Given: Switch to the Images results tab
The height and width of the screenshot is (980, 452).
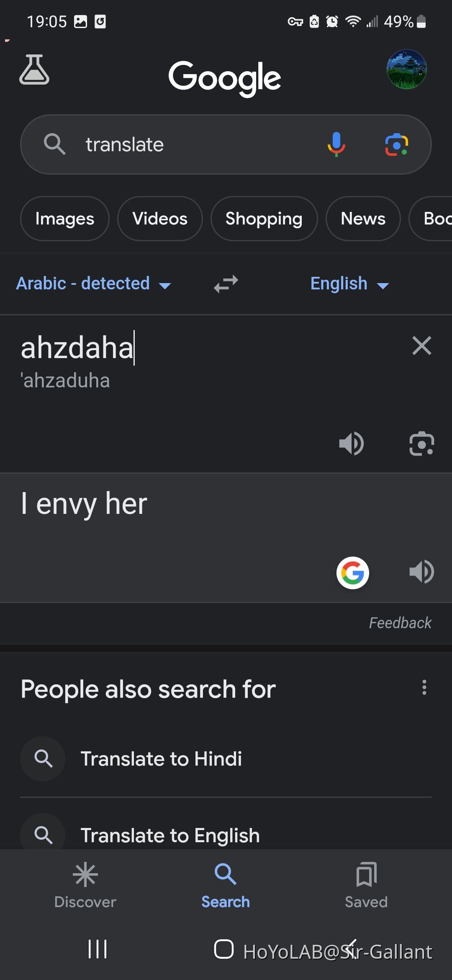Looking at the screenshot, I should (64, 219).
